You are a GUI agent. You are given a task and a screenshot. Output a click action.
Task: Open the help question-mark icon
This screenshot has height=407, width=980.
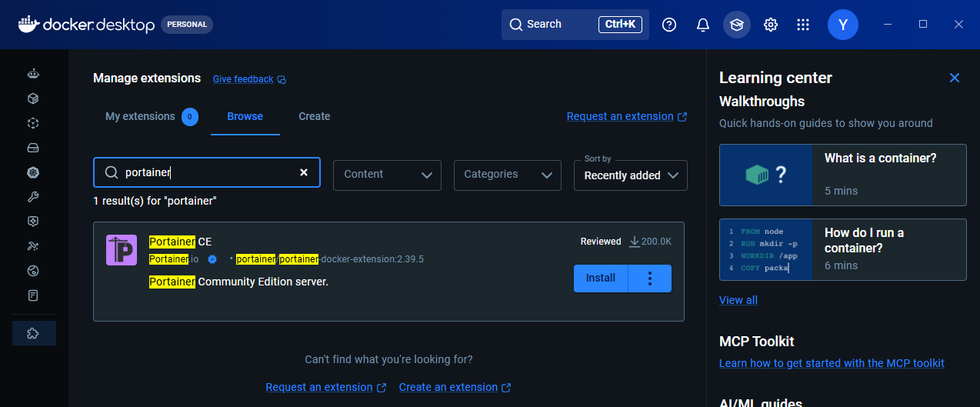(669, 25)
